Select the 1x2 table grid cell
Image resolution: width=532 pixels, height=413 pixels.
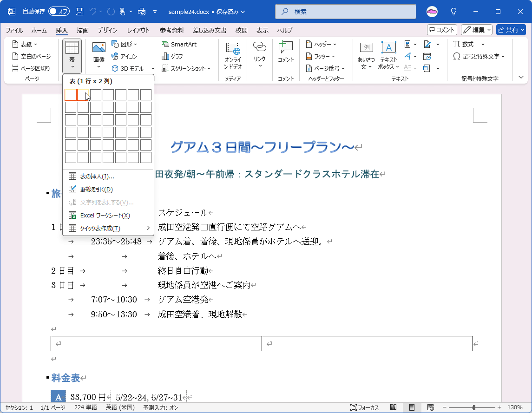coord(83,95)
